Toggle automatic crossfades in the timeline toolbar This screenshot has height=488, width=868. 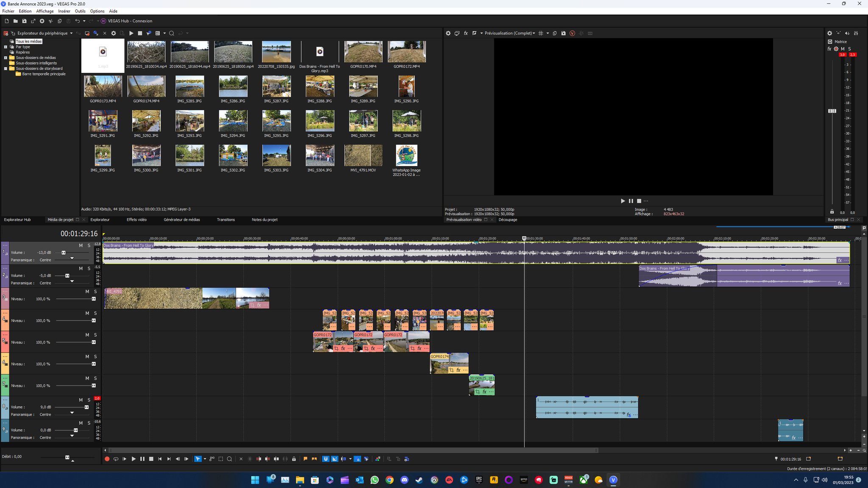(334, 459)
